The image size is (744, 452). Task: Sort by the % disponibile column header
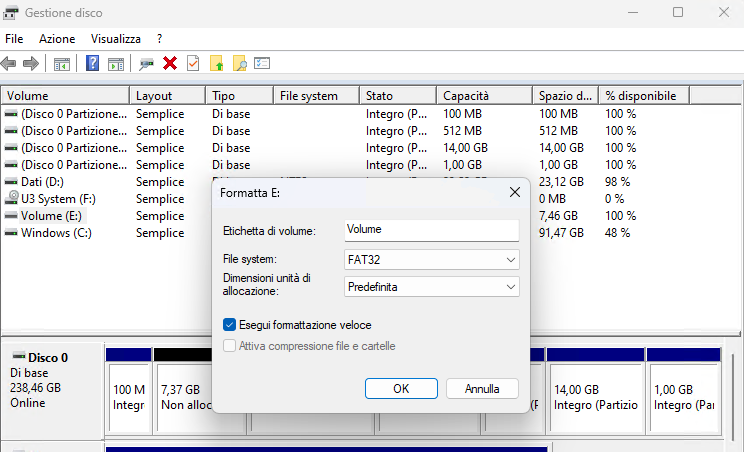pos(644,96)
